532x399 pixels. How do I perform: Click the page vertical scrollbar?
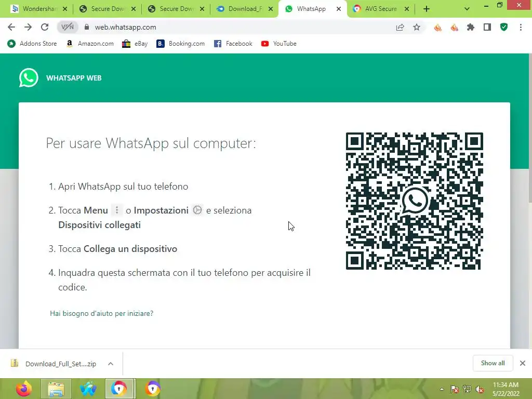coord(530,129)
